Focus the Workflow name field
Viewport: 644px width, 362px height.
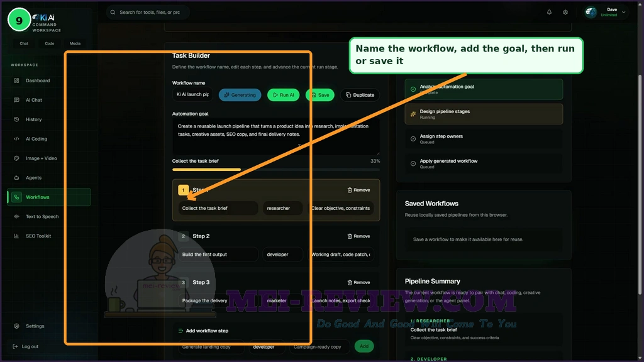(x=192, y=94)
